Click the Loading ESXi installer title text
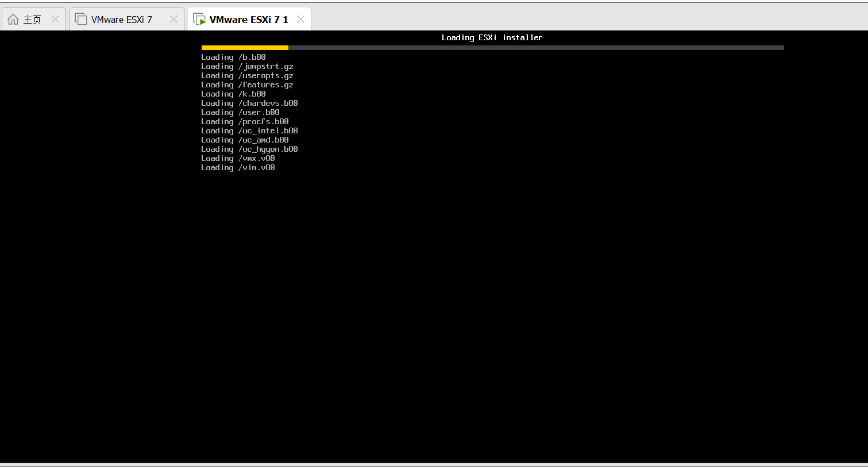The height and width of the screenshot is (469, 868). [x=491, y=37]
